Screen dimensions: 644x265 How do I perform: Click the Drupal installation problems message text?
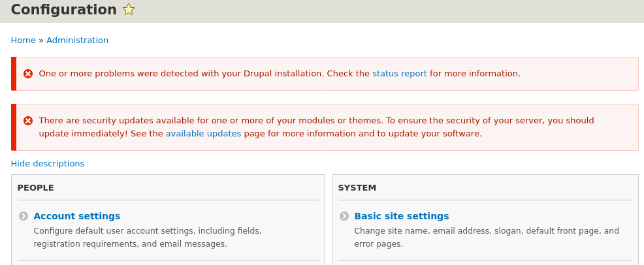(196, 74)
